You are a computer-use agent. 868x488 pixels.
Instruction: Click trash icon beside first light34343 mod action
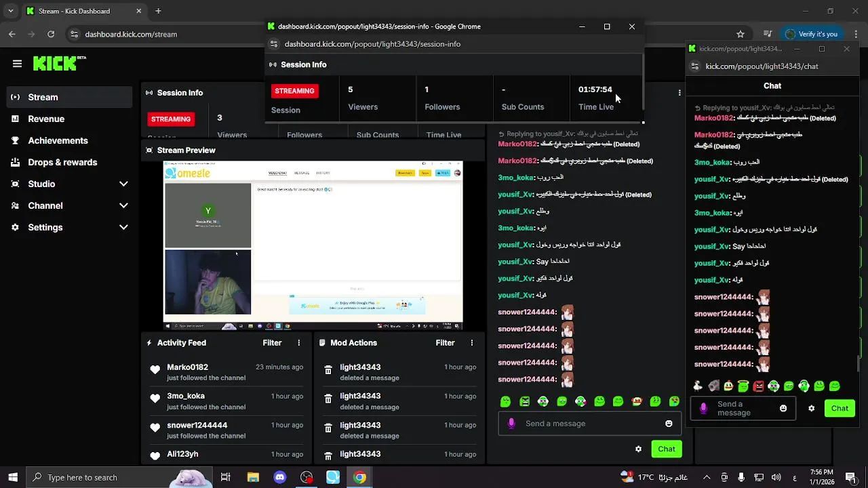(328, 370)
